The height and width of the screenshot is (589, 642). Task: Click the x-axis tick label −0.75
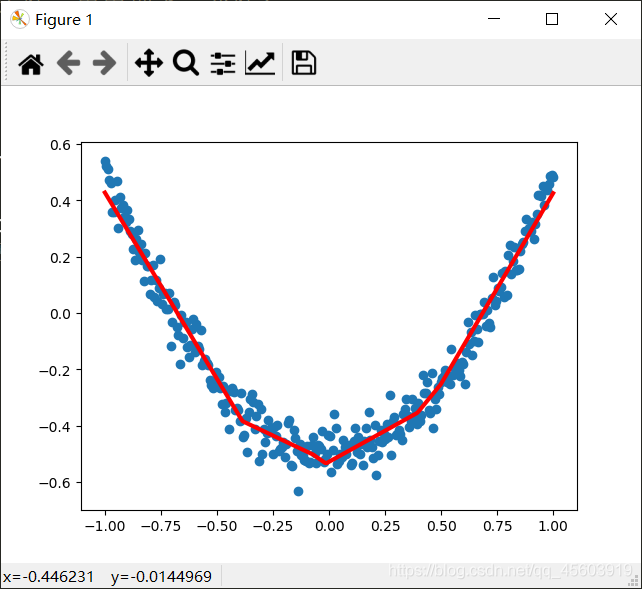click(161, 526)
